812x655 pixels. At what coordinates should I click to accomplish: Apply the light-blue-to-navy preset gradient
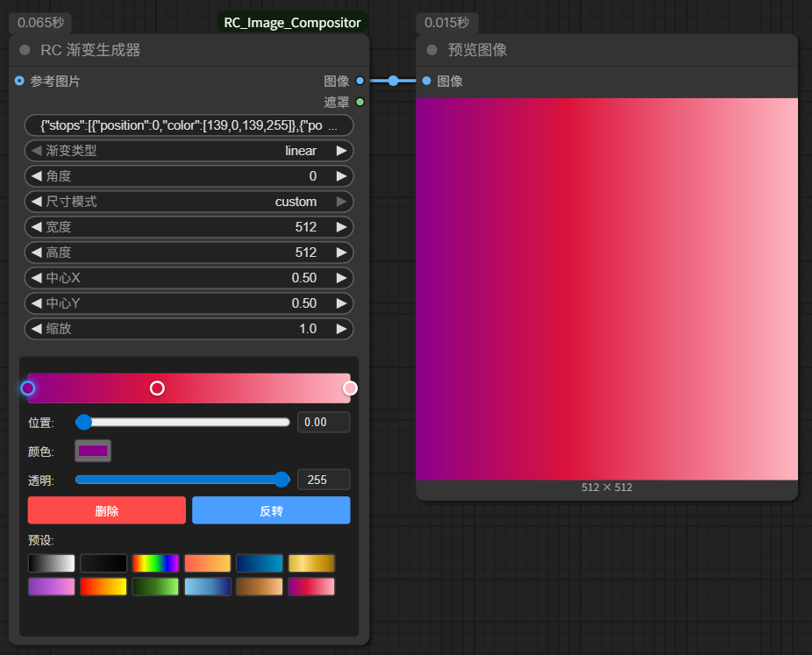(x=208, y=587)
